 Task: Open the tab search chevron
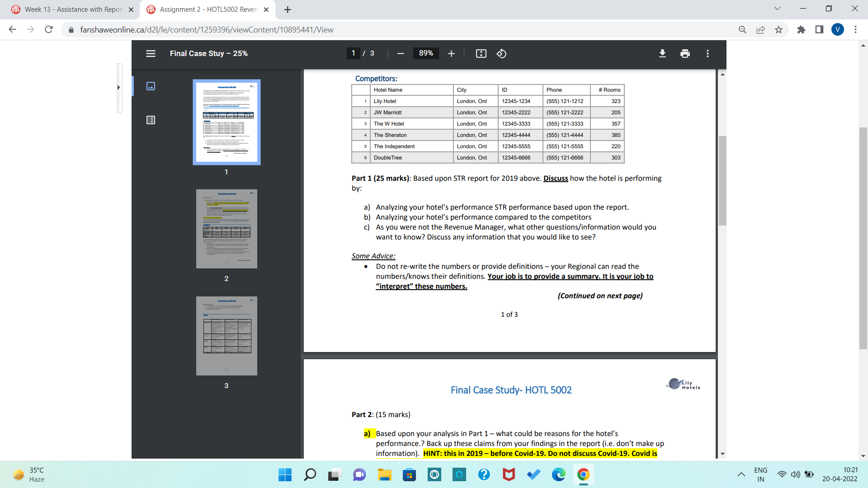777,8
